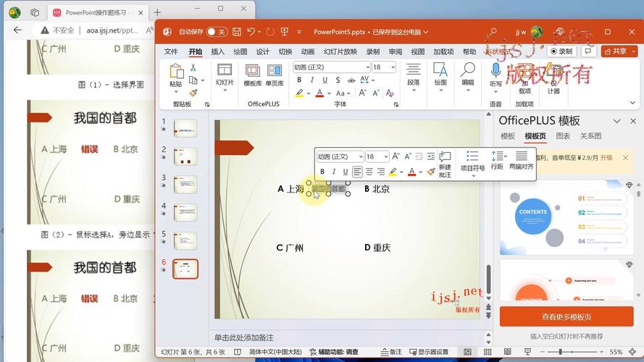
Task: Open the 绘图 drawing group
Action: click(x=440, y=76)
